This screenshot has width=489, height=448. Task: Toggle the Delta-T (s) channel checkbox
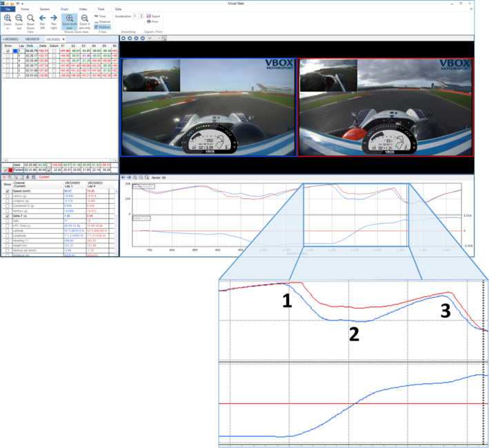(x=8, y=216)
